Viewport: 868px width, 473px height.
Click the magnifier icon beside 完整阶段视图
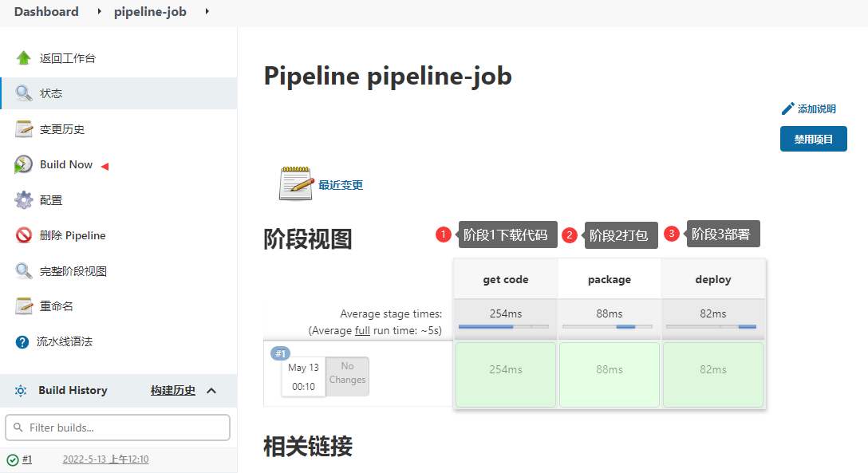point(23,270)
